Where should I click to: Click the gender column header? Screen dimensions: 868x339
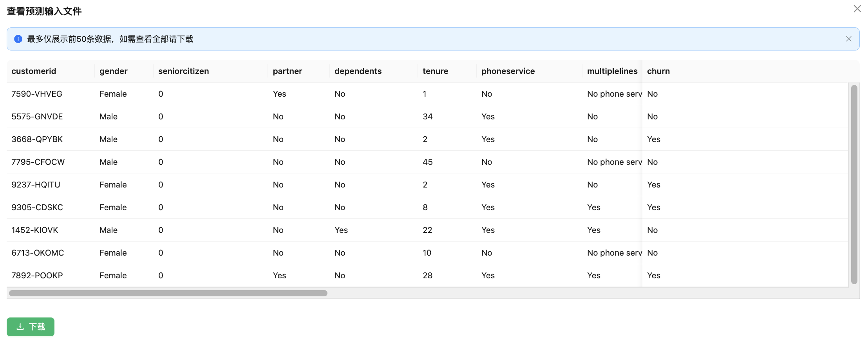114,71
